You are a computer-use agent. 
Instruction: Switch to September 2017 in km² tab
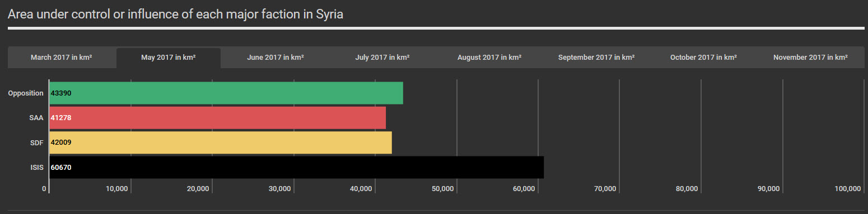[x=596, y=58]
